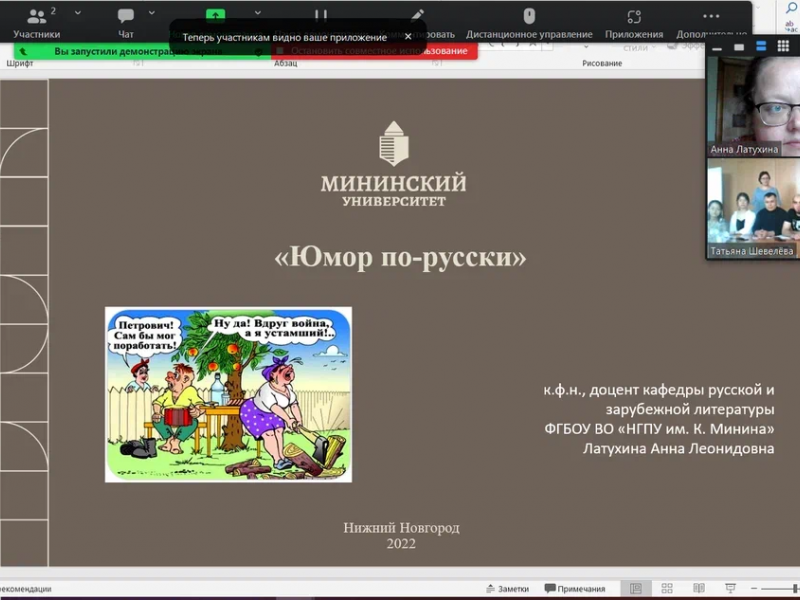Toggle the Заметки notes pane
The width and height of the screenshot is (800, 600).
coord(506,589)
